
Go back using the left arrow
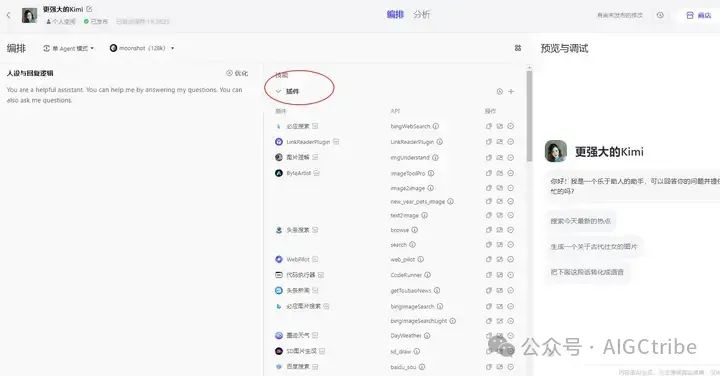point(8,15)
